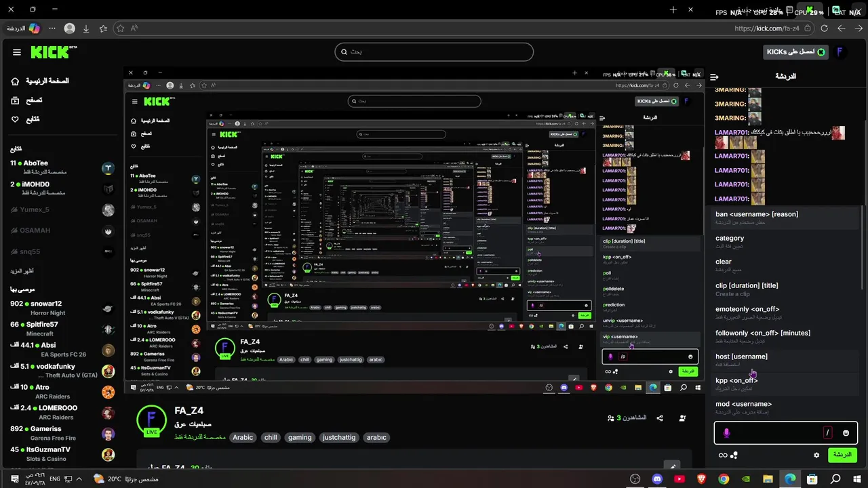Select emoteonly <on_off> command

(785, 313)
